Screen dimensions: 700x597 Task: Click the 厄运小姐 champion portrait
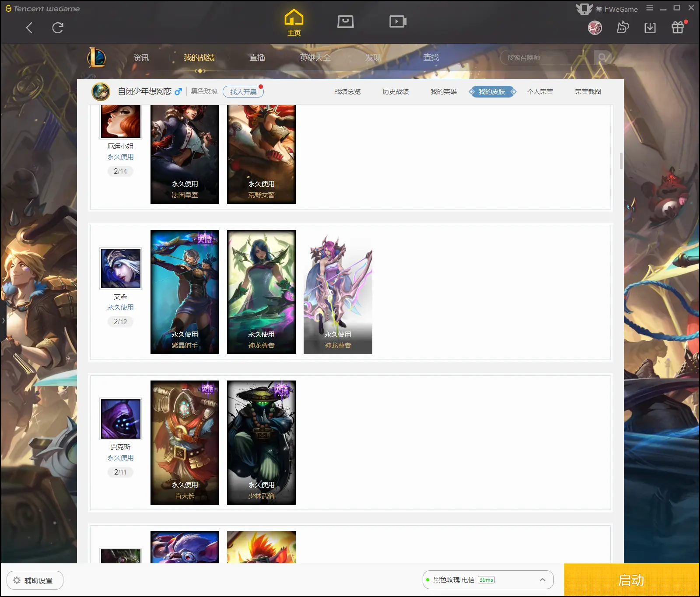(x=121, y=121)
